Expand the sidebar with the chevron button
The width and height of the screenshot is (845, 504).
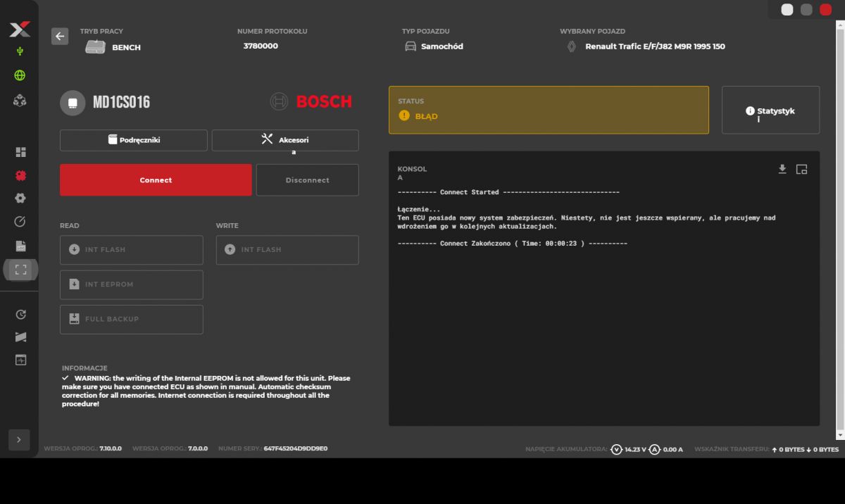pyautogui.click(x=19, y=439)
